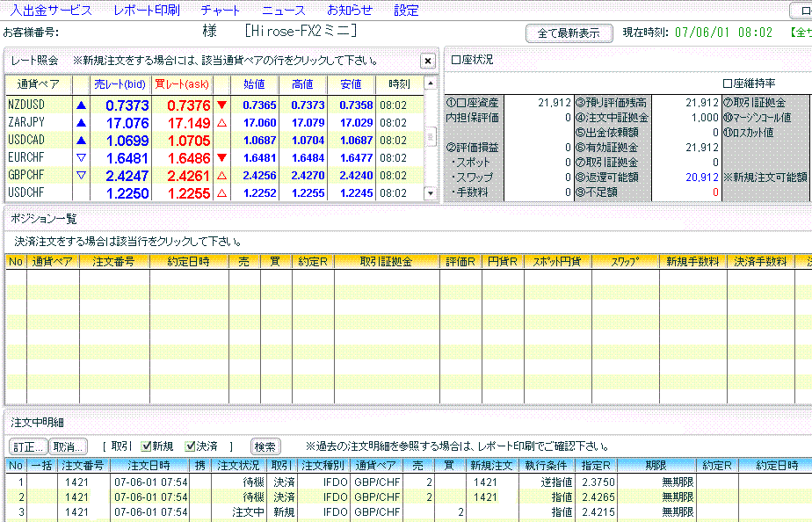812x522 pixels.
Task: Click the 取引証拠金 header in position list
Action: pyautogui.click(x=387, y=262)
